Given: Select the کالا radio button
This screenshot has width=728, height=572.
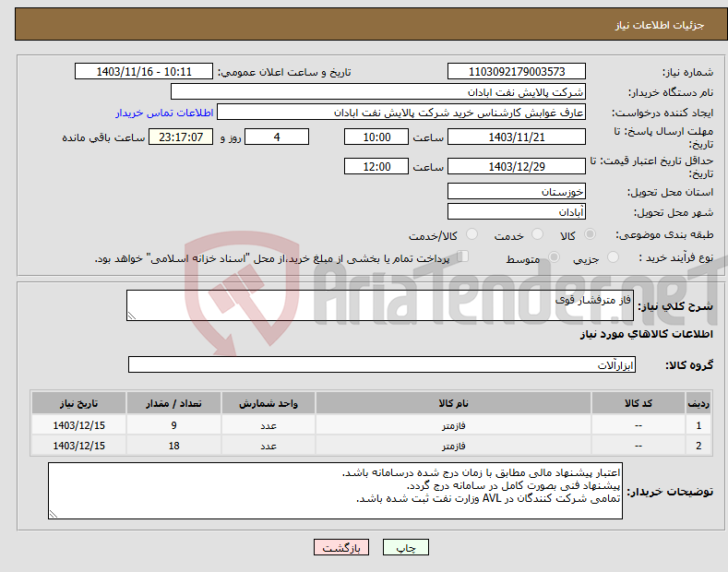Looking at the screenshot, I should click(x=590, y=234).
